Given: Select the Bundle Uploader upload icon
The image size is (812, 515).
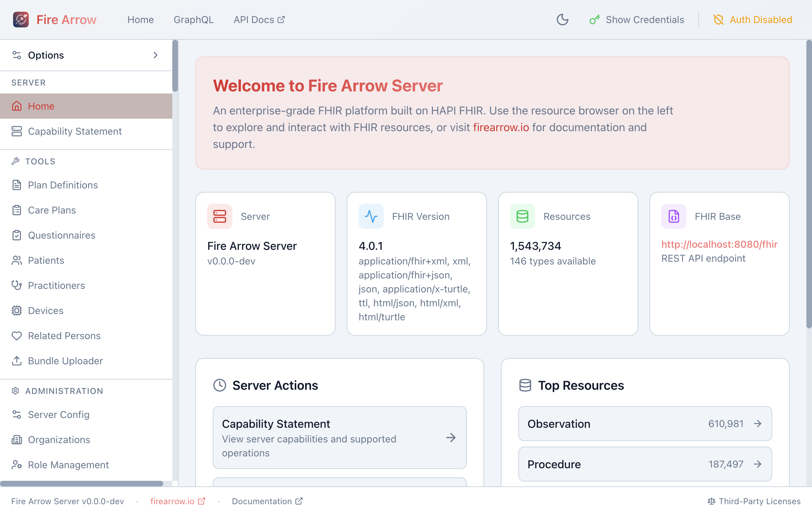Looking at the screenshot, I should [x=17, y=361].
